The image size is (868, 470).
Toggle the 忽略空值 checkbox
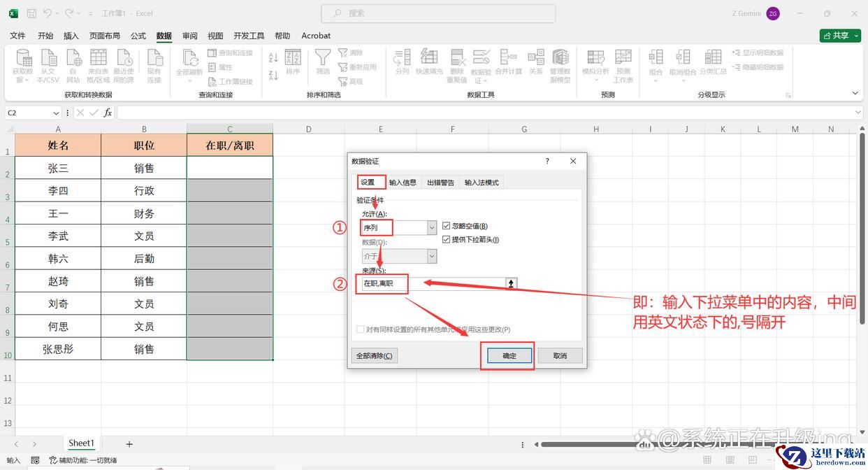[447, 227]
